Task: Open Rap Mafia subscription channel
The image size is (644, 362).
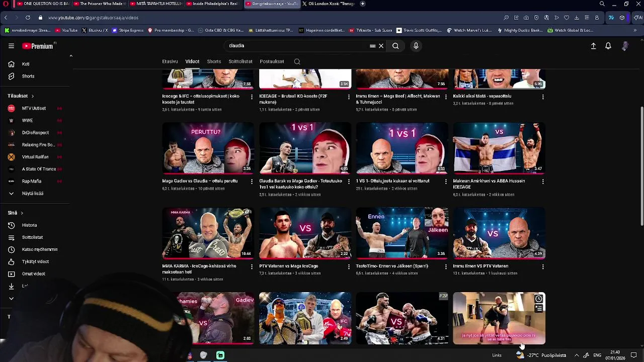Action: click(32, 182)
